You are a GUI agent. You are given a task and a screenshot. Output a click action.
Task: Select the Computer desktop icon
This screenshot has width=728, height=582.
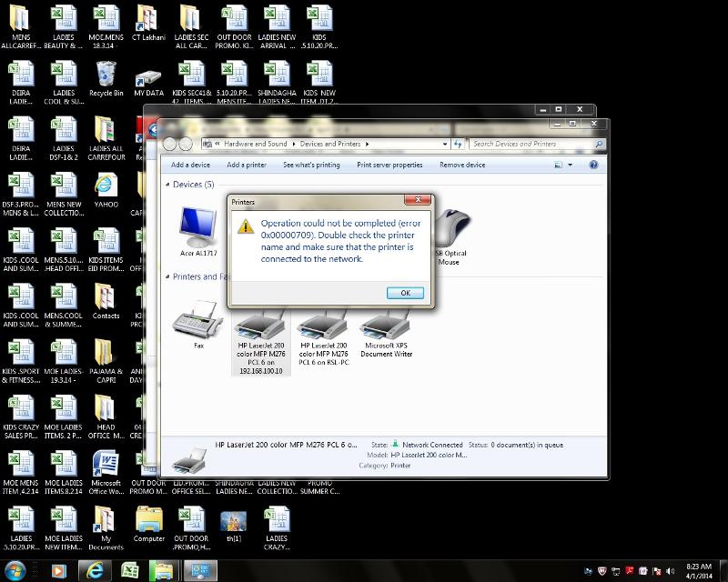(x=148, y=525)
